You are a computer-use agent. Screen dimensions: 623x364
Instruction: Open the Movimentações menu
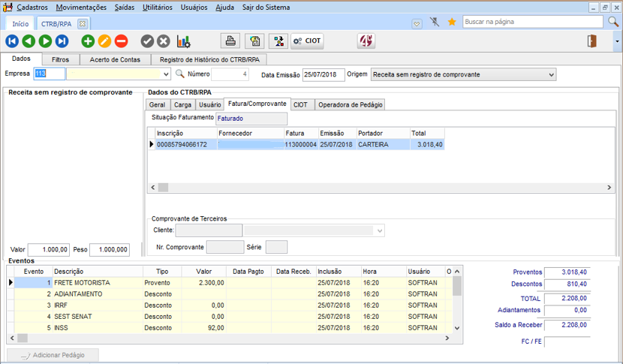tap(81, 7)
